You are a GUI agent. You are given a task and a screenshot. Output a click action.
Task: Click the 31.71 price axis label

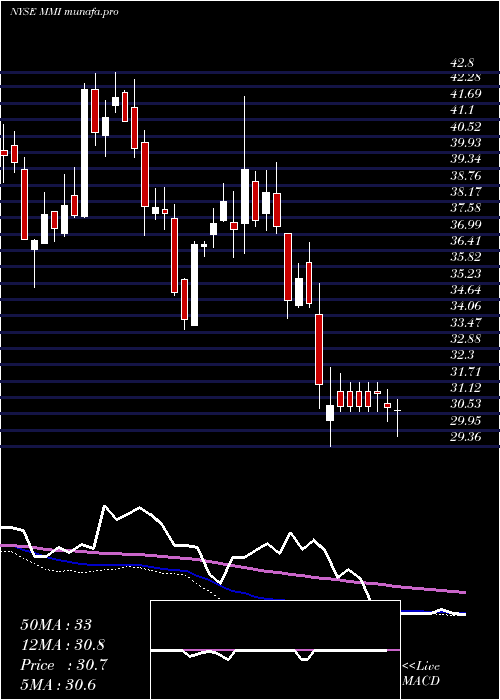pyautogui.click(x=465, y=372)
